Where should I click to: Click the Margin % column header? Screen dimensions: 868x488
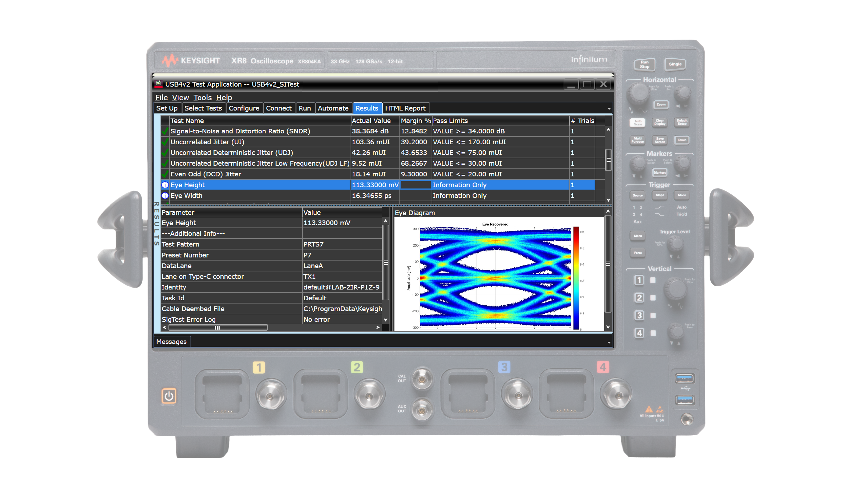coord(416,120)
